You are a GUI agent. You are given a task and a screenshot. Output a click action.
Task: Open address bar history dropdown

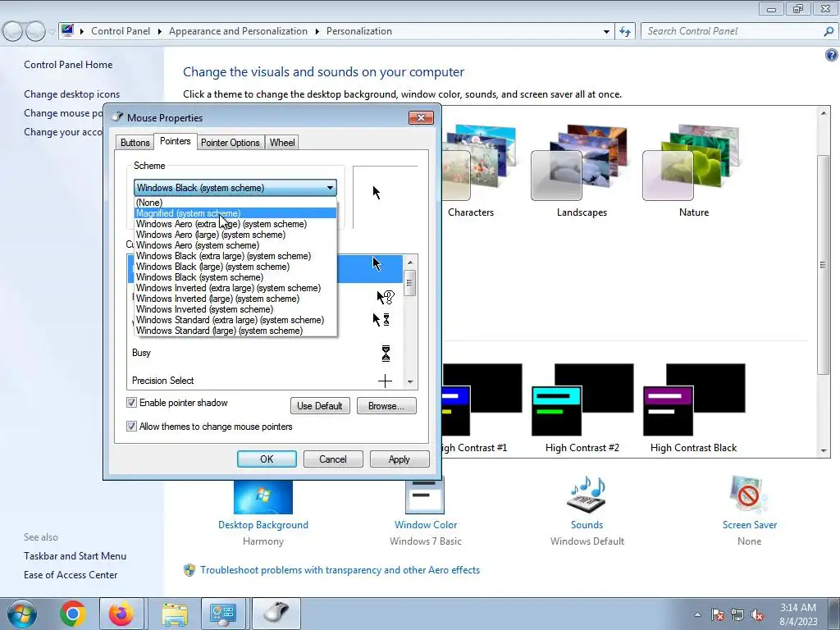coord(606,31)
